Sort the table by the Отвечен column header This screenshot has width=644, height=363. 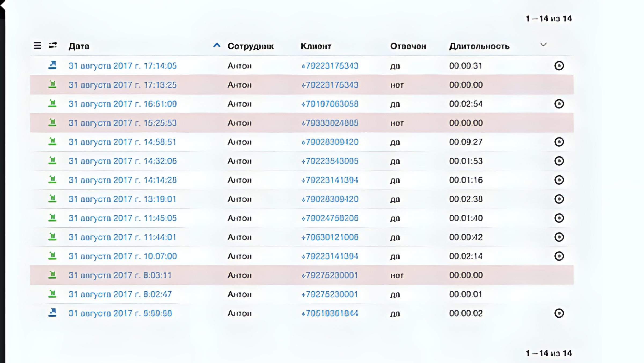[x=408, y=46]
